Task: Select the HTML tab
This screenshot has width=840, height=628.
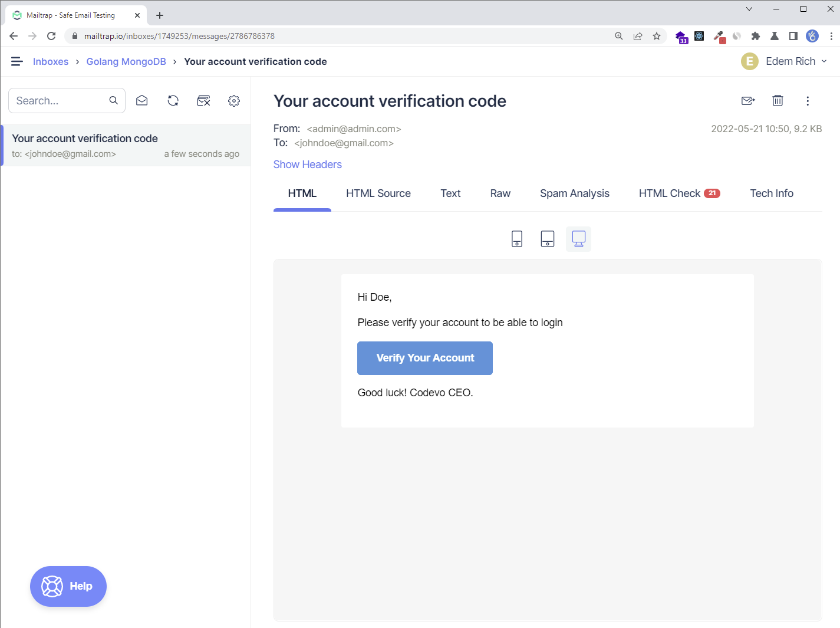Action: [x=302, y=193]
